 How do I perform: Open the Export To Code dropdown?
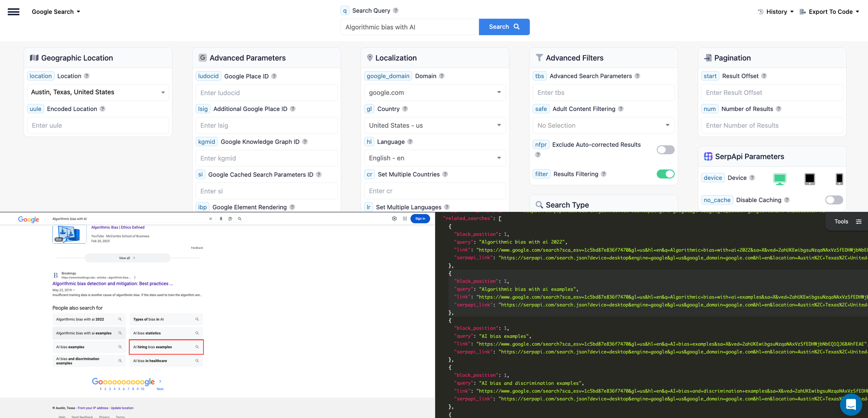829,12
